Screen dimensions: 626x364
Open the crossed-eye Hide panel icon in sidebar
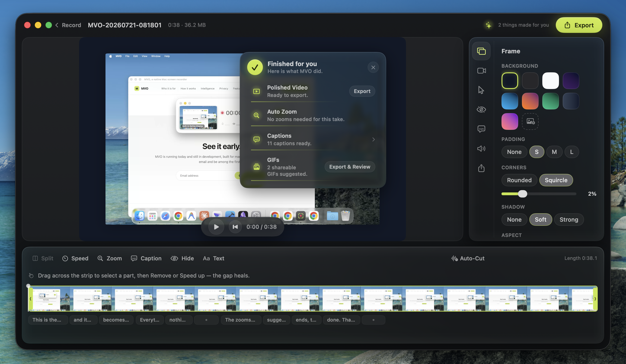(x=481, y=109)
